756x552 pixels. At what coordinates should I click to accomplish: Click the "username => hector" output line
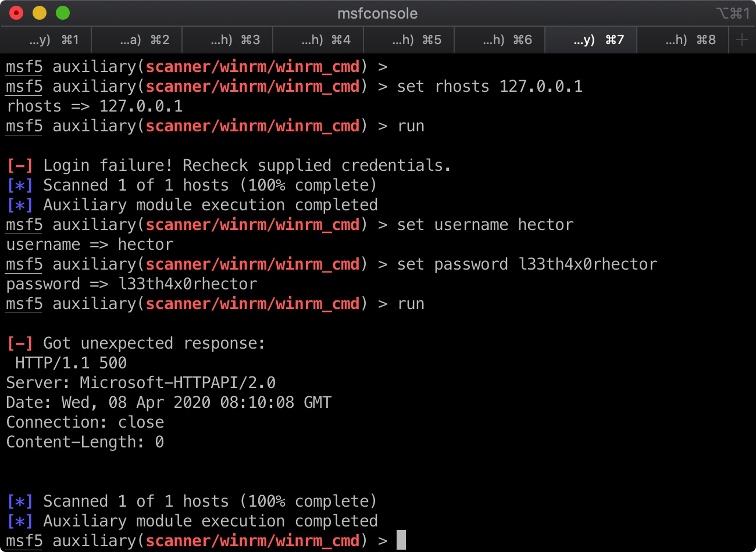click(x=90, y=245)
